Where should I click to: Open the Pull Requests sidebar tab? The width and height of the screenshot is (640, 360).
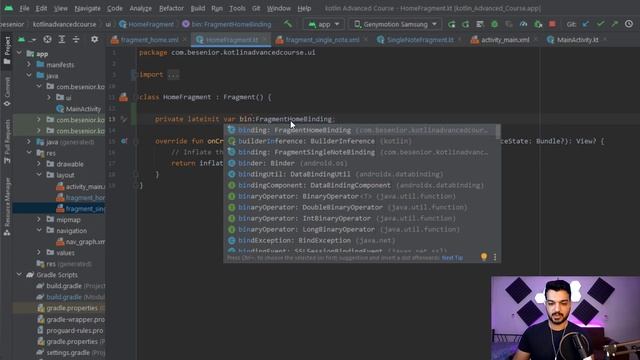pos(7,142)
